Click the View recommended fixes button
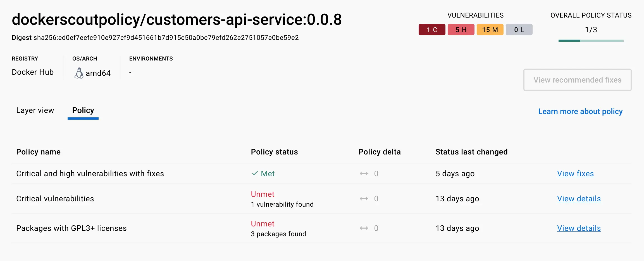 click(577, 80)
